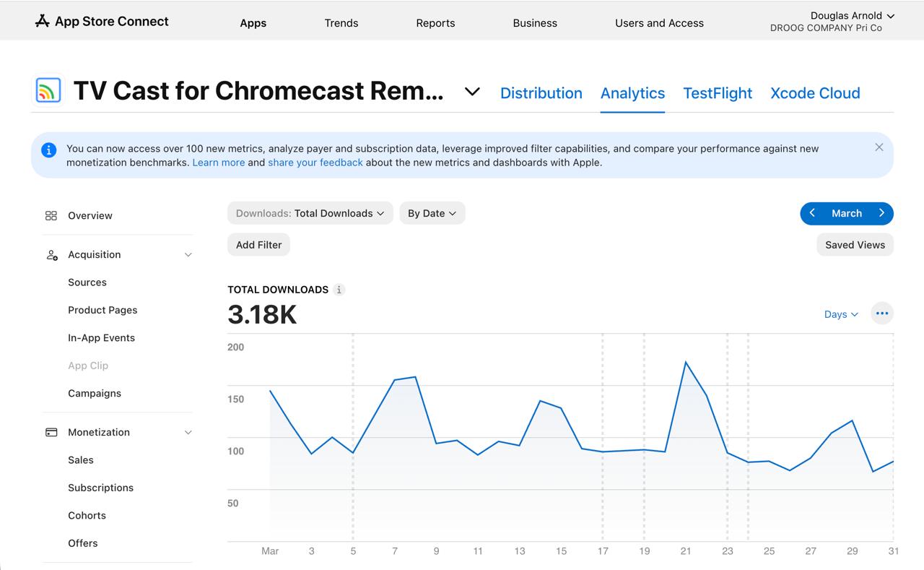Click the Total Downloads info icon

(339, 290)
